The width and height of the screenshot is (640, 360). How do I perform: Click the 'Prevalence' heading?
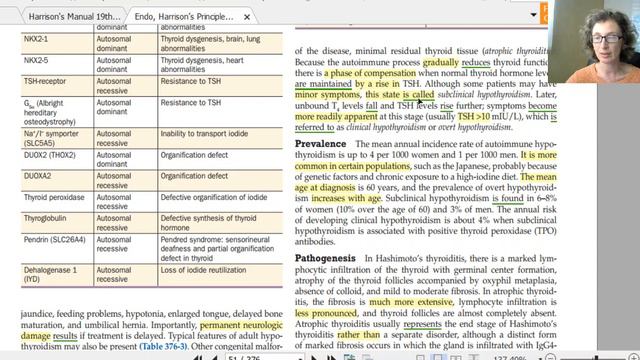(320, 144)
